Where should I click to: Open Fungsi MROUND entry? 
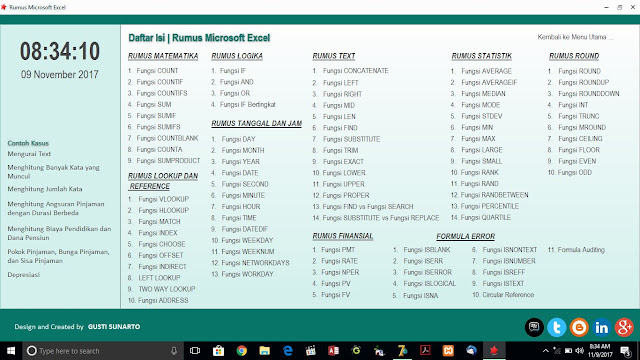582,127
